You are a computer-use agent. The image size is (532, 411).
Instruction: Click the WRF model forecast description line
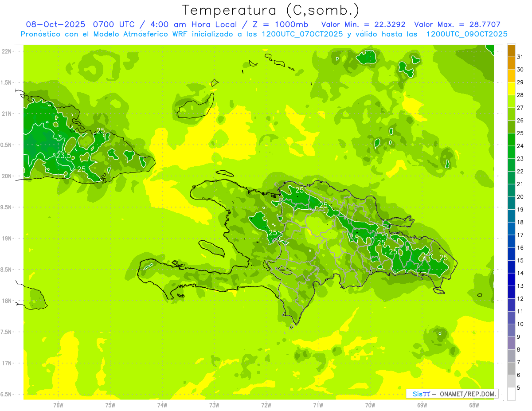tap(264, 34)
